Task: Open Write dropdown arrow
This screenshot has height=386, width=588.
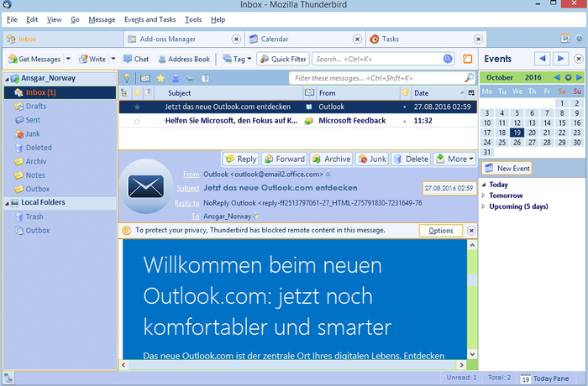Action: [113, 59]
